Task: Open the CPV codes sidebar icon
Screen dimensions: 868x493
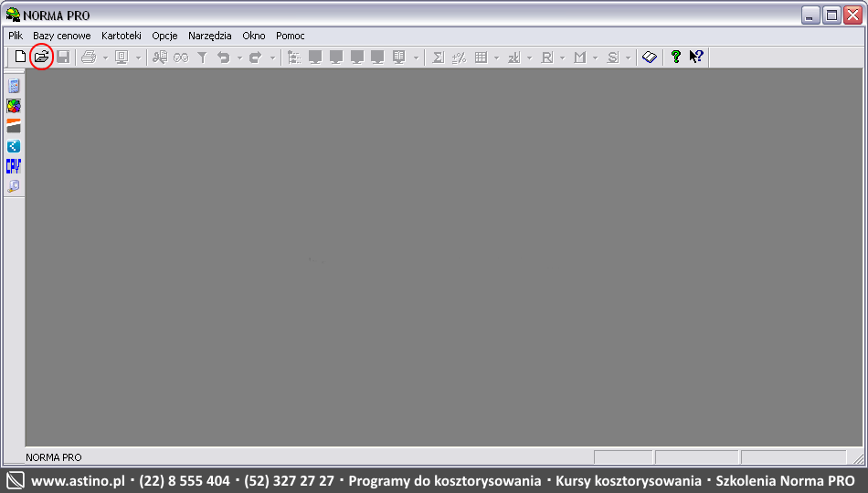Action: (14, 166)
